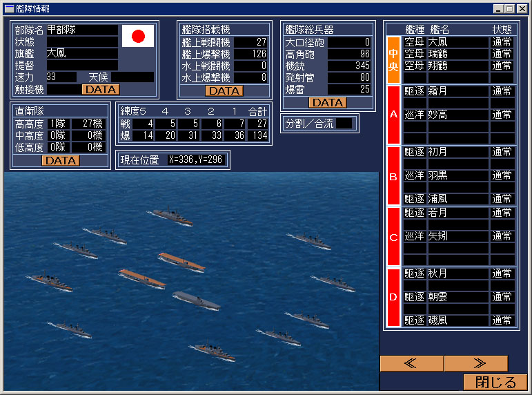Select destroyer 秋月 row
Viewport: 532px width, 395px height.
point(459,273)
